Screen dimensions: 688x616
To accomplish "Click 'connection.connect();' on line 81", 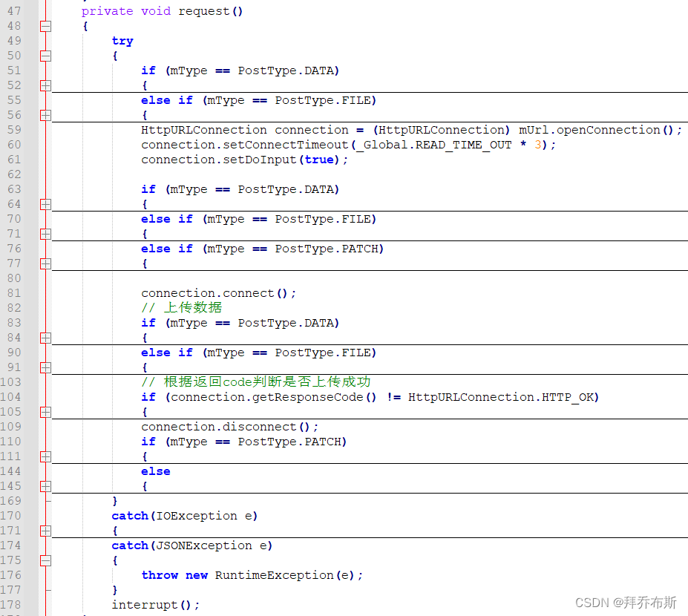I will 218,293.
